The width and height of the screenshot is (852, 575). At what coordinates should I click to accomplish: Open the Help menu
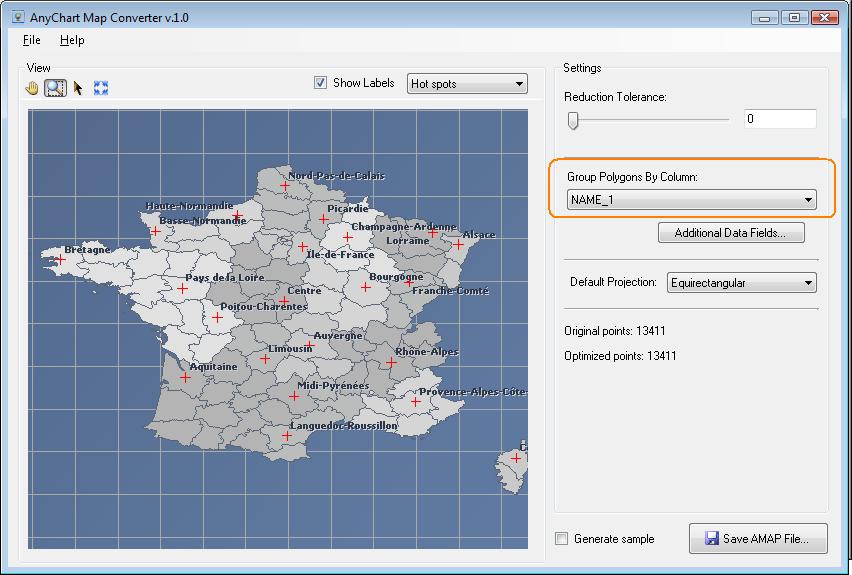tap(72, 40)
